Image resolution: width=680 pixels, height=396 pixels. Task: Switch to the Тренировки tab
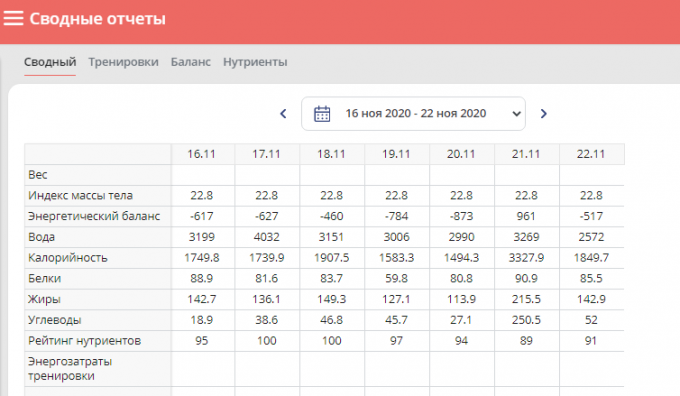124,62
